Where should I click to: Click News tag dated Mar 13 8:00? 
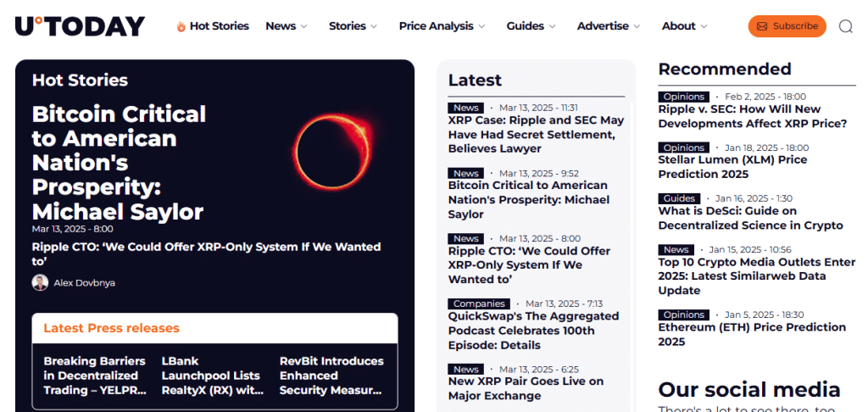coord(466,239)
